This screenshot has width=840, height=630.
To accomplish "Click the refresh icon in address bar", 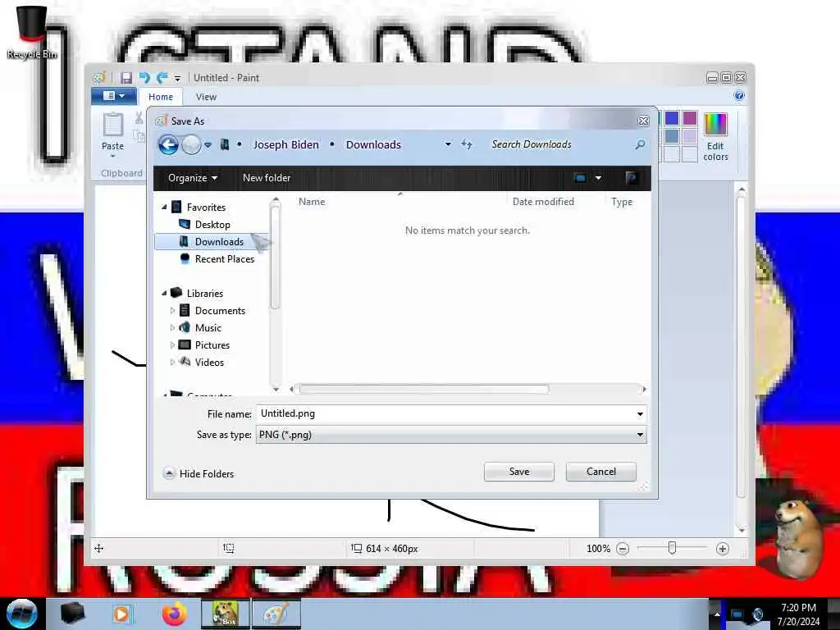I will tap(467, 144).
